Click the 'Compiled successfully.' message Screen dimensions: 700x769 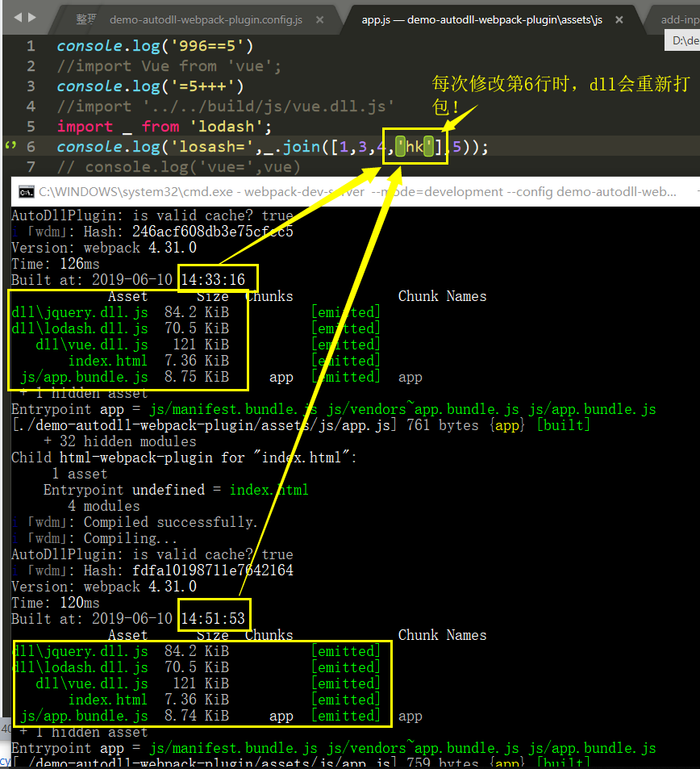[x=170, y=523]
